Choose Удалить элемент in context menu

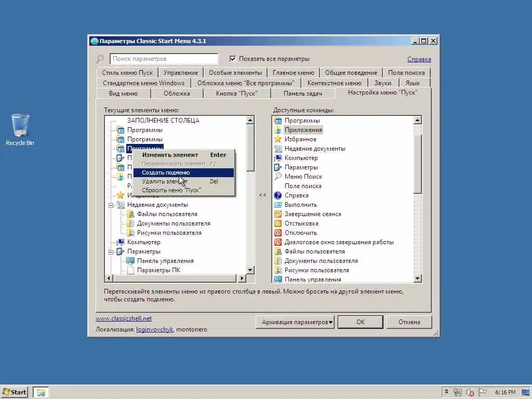[183, 181]
